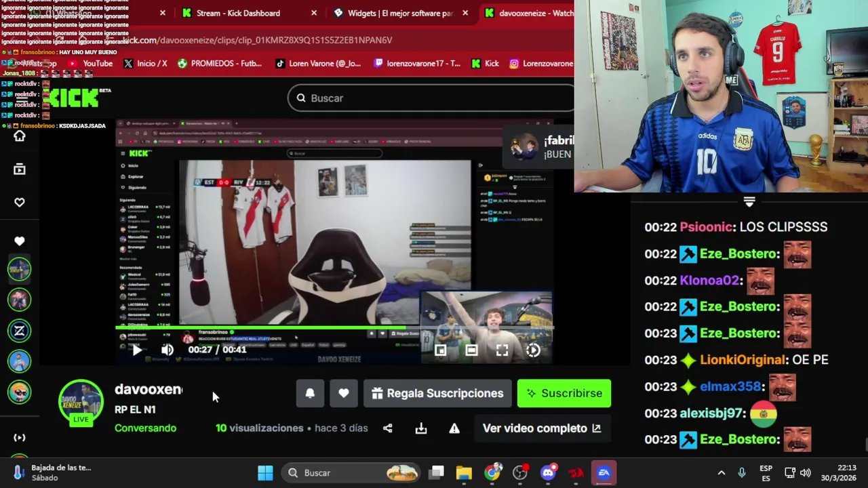Click the elmax358 username in chat

click(x=730, y=386)
